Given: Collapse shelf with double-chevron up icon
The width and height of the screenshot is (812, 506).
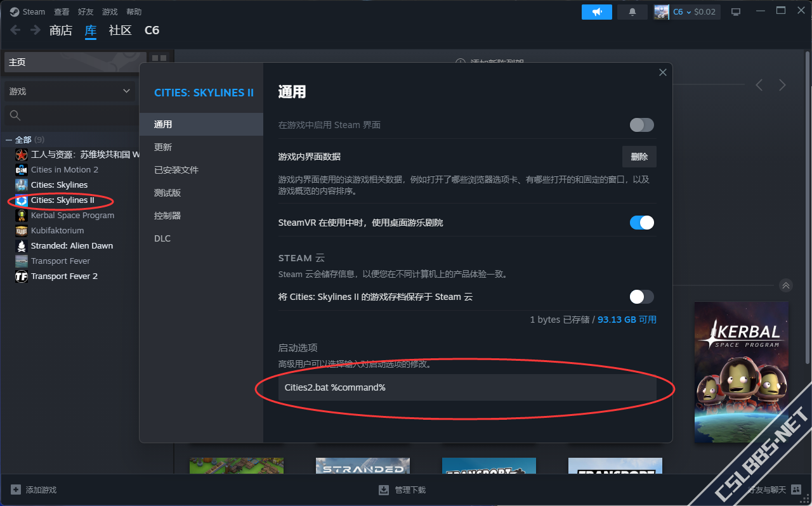Looking at the screenshot, I should [x=786, y=285].
